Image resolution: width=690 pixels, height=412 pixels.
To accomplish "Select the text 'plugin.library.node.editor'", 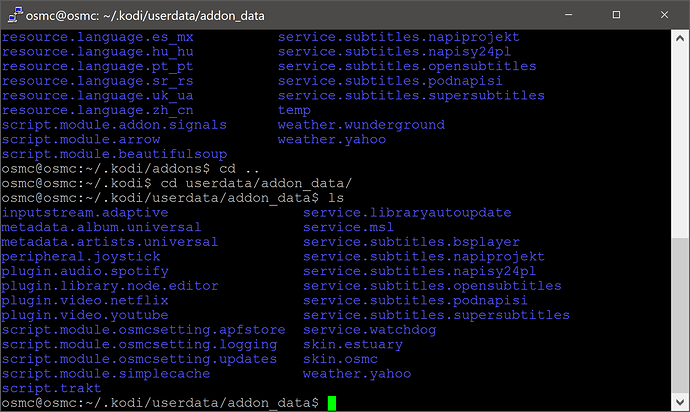I will (110, 286).
